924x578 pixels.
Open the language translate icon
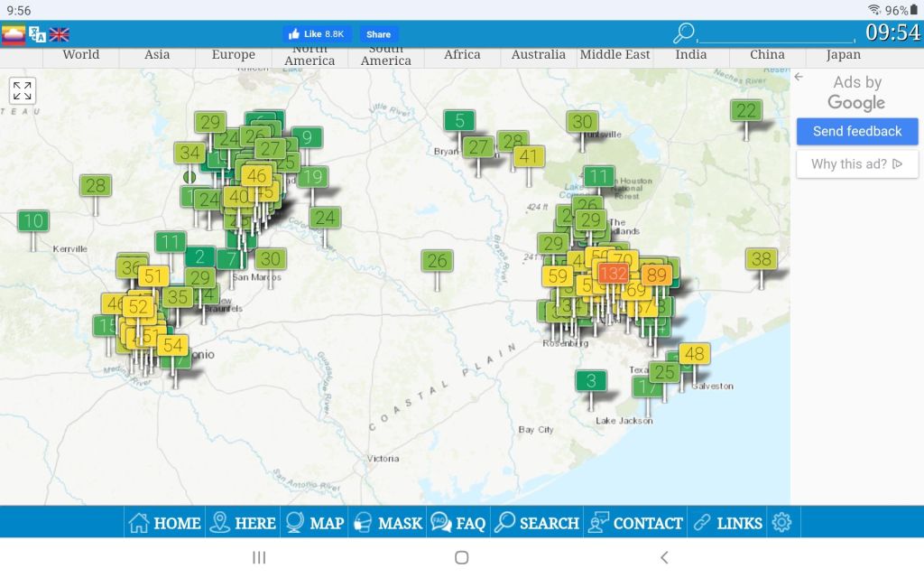37,34
